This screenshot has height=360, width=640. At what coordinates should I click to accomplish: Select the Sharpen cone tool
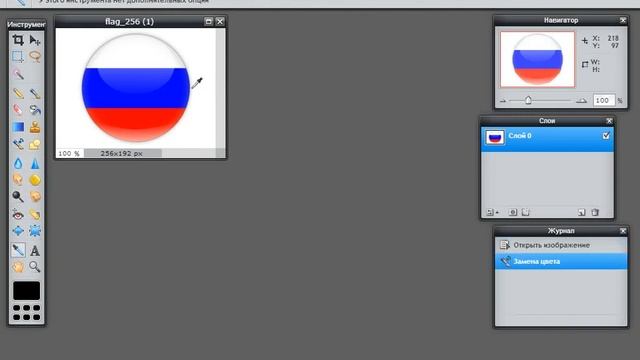coord(35,163)
